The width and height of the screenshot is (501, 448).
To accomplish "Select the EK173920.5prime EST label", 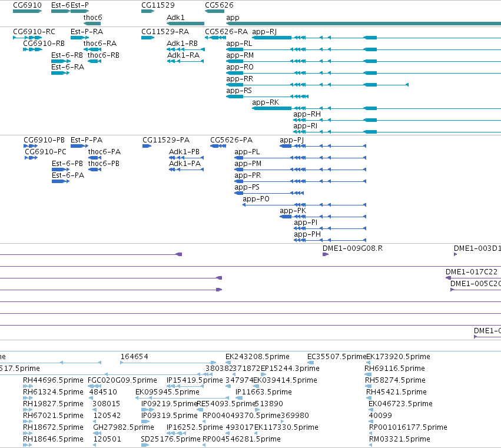I will 398,357.
